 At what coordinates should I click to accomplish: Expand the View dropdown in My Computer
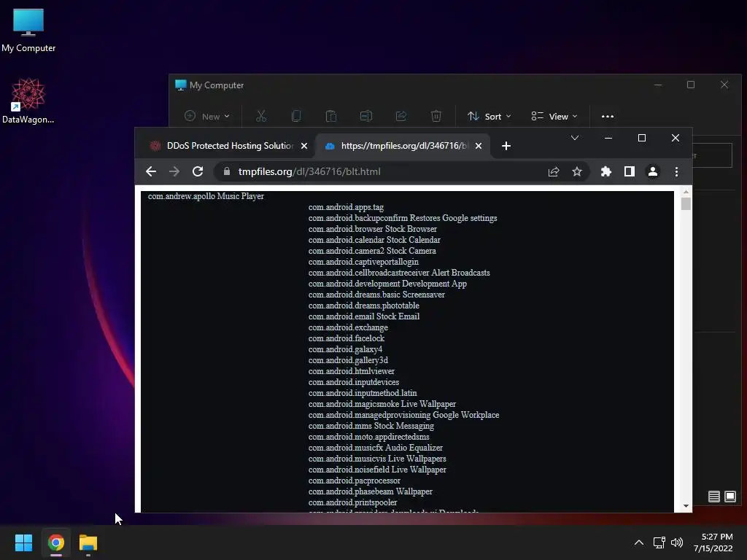coord(554,116)
